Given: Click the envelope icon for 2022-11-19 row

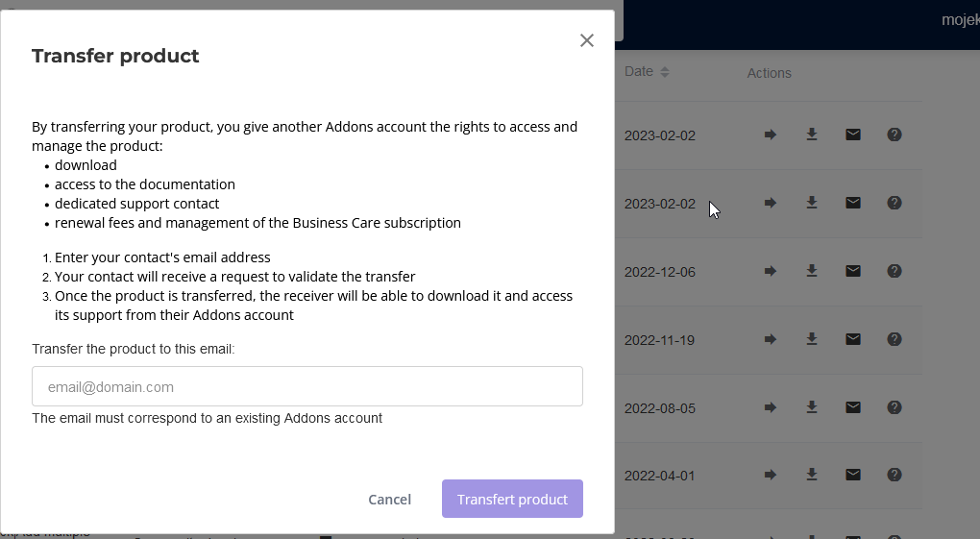Looking at the screenshot, I should click(x=853, y=339).
